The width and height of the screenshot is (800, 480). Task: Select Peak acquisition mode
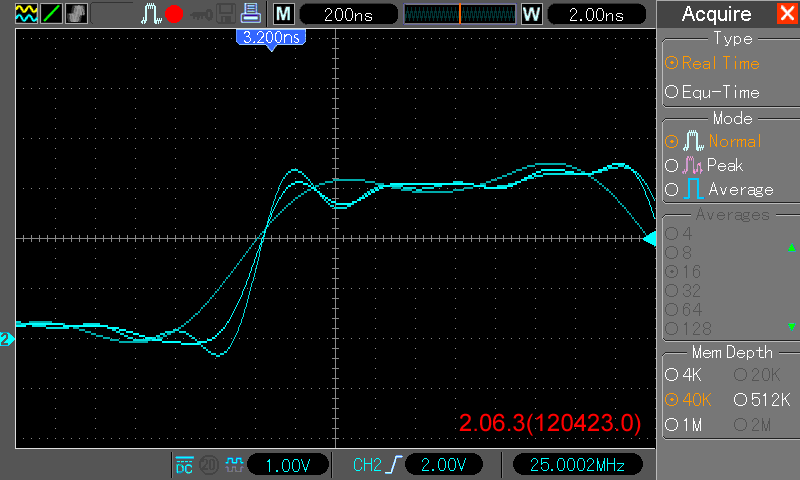pyautogui.click(x=704, y=165)
